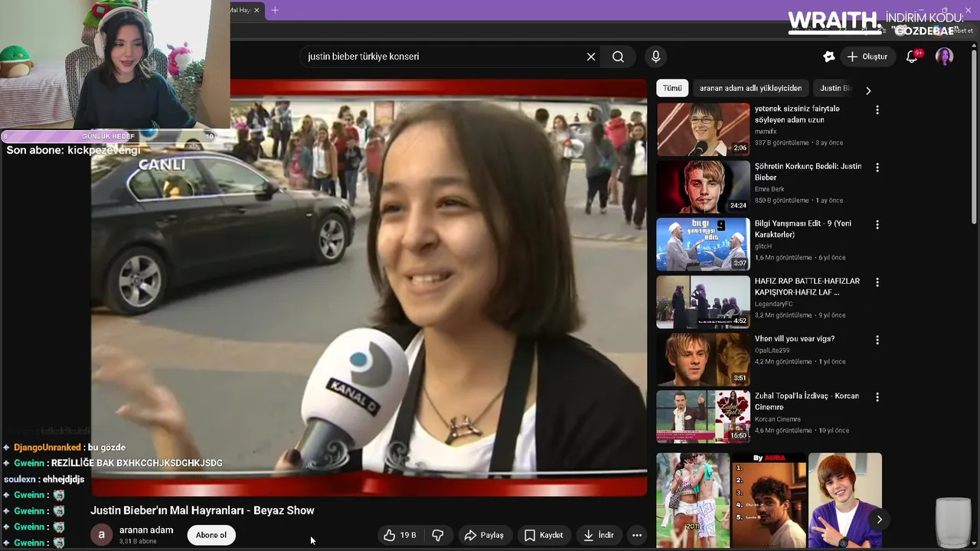Open options for 'When vill you vear vigs?' video
Screen dimensions: 980x551
[x=877, y=340]
